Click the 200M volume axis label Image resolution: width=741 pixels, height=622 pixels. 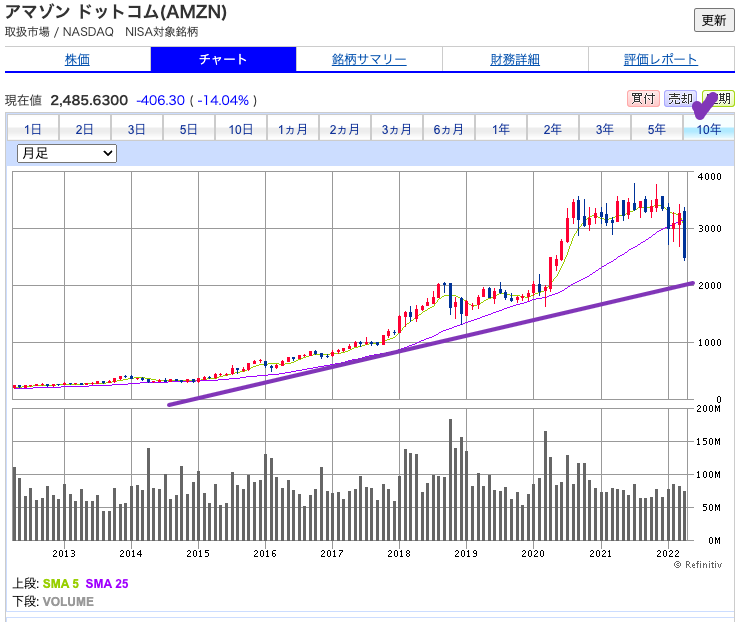708,408
